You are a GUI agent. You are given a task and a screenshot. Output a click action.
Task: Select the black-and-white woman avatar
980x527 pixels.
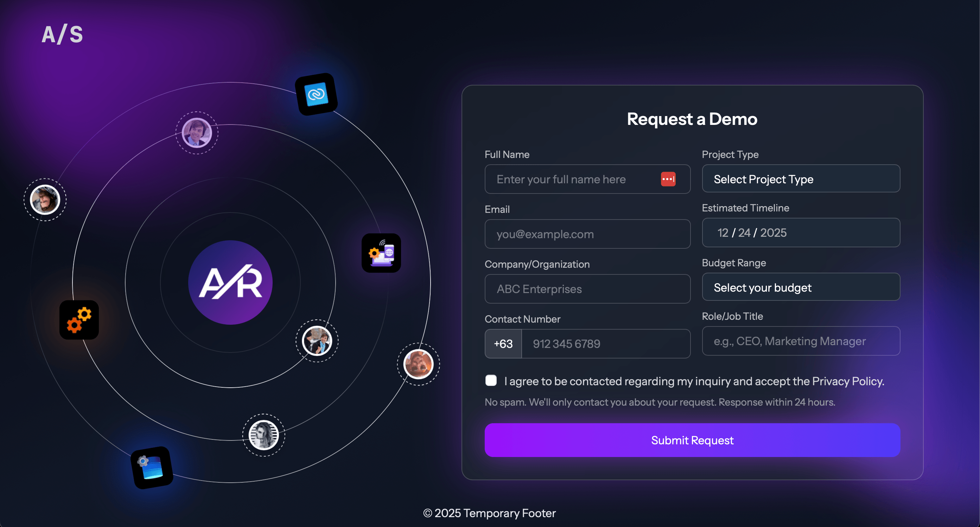[x=263, y=435]
